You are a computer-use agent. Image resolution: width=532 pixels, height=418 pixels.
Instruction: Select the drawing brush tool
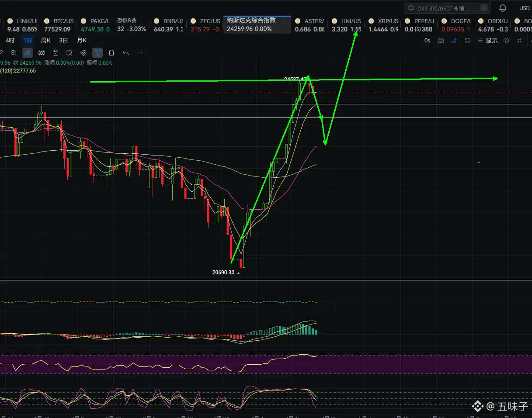point(28,53)
